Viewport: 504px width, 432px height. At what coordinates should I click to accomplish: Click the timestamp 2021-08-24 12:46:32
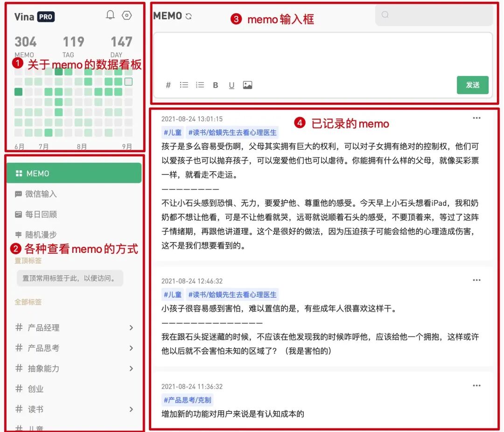pos(192,281)
